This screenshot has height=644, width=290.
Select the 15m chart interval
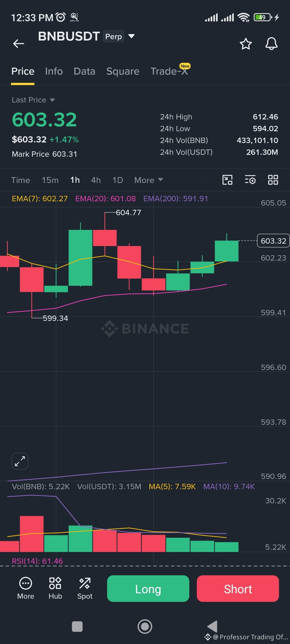pyautogui.click(x=50, y=180)
